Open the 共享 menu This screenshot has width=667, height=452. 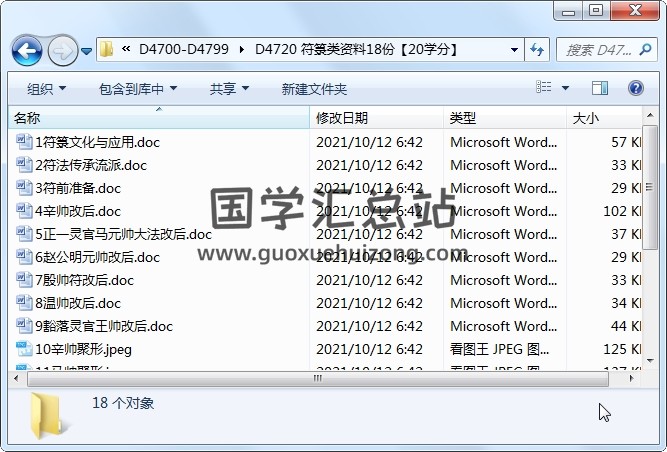(229, 88)
